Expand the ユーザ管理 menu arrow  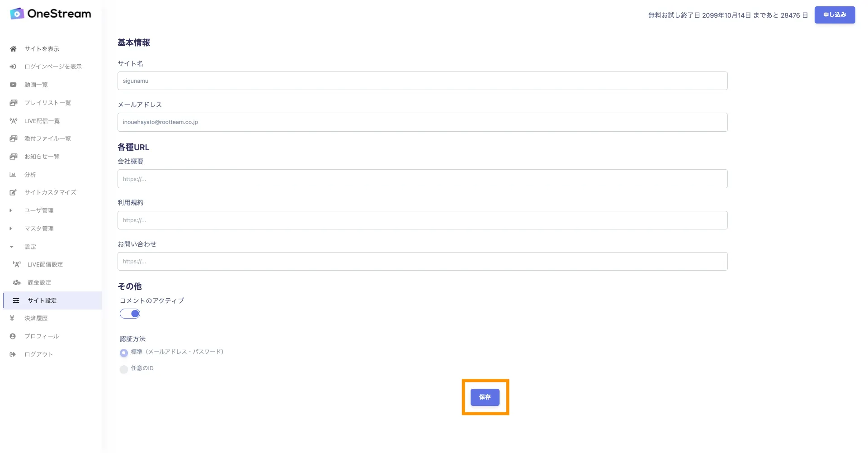point(11,210)
